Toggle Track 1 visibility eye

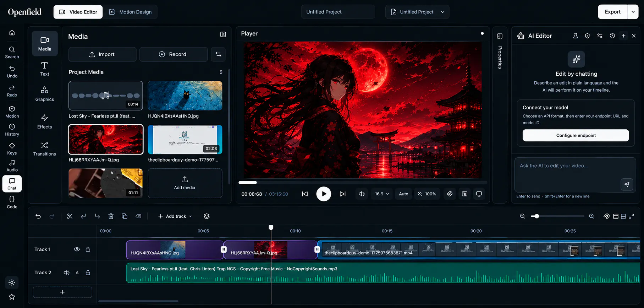point(77,249)
